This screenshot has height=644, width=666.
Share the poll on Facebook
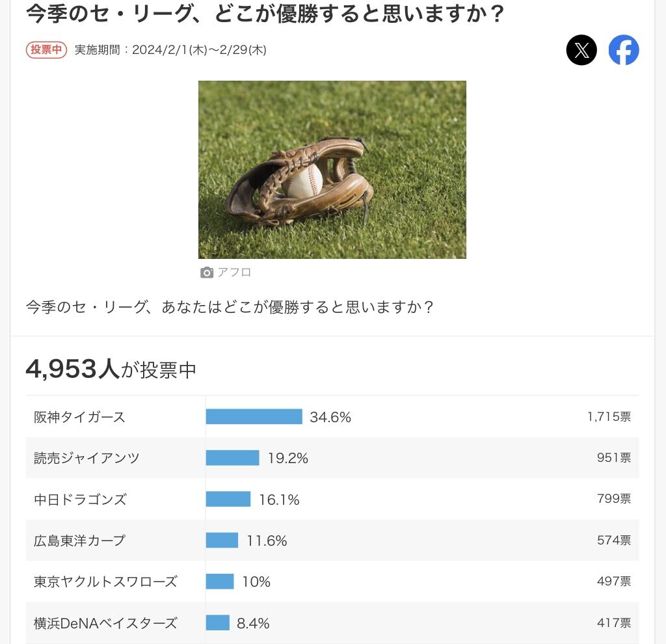[624, 50]
